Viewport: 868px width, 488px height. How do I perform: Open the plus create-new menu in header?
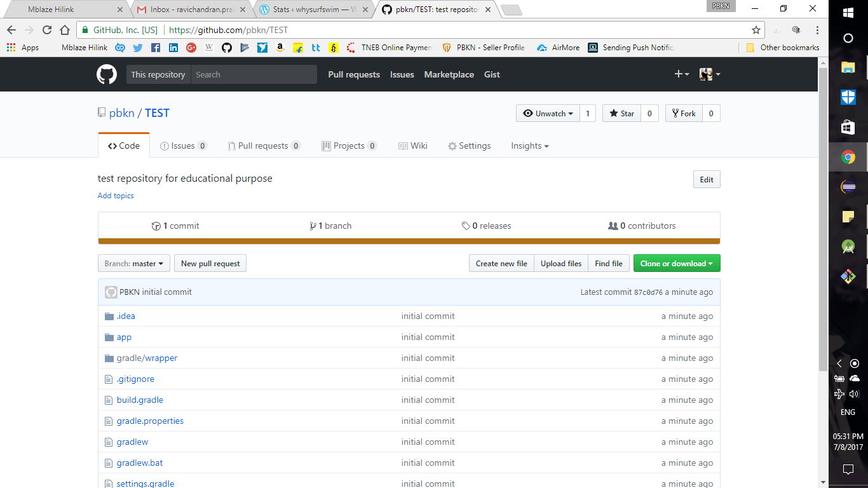pyautogui.click(x=681, y=74)
